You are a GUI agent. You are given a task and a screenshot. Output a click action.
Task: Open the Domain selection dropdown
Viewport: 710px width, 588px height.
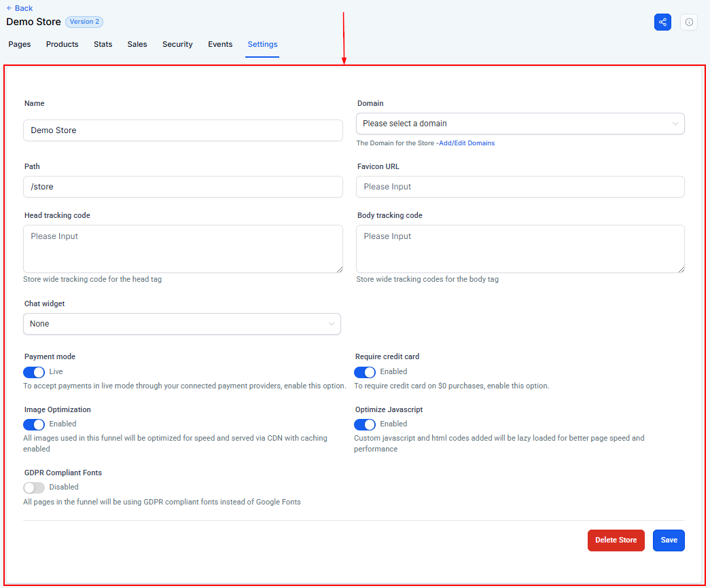(520, 124)
